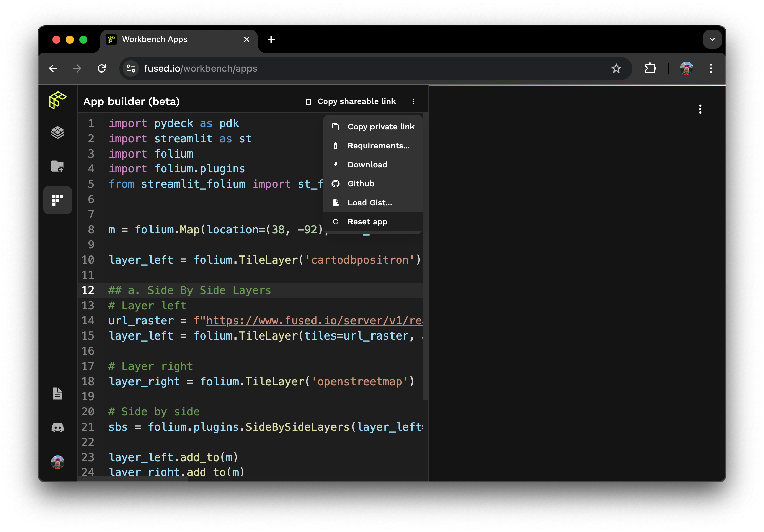Click 'import pydeck as pdk' on line 1
This screenshot has width=764, height=532.
click(174, 123)
